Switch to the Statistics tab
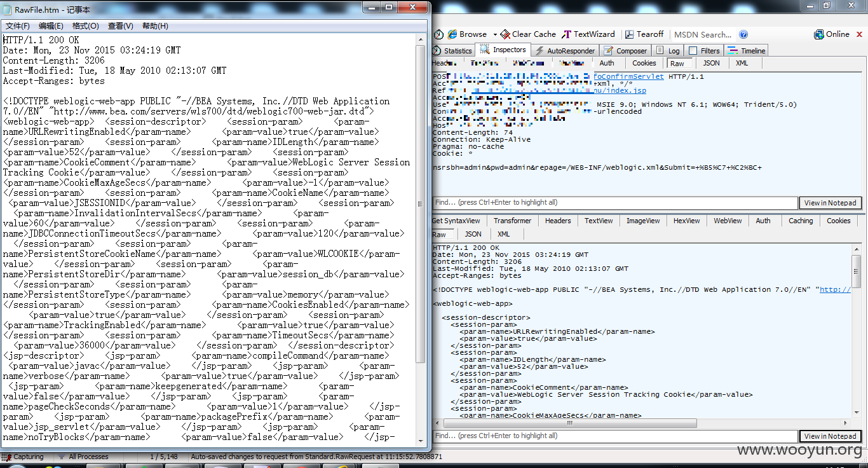Screen dimensions: 868x468 pos(452,51)
